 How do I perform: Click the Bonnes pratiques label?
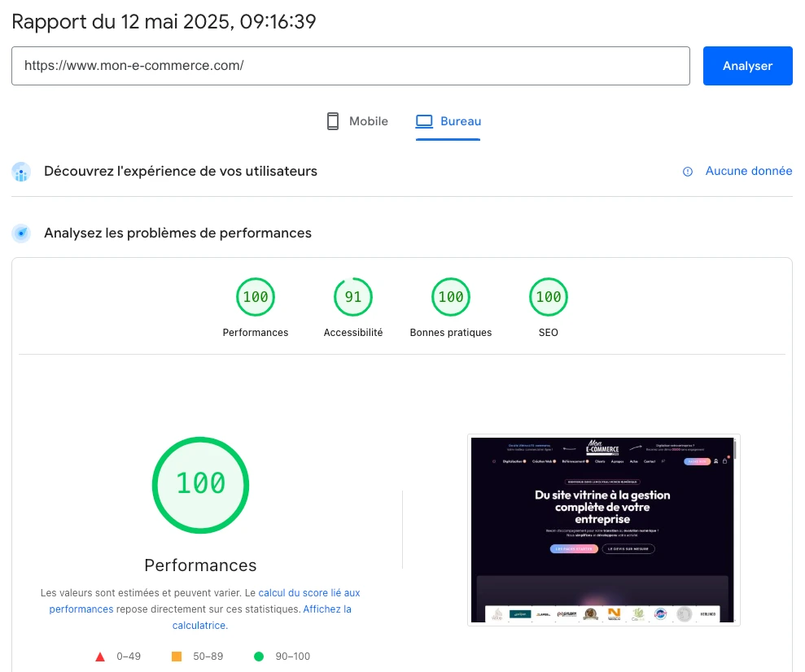(x=451, y=333)
